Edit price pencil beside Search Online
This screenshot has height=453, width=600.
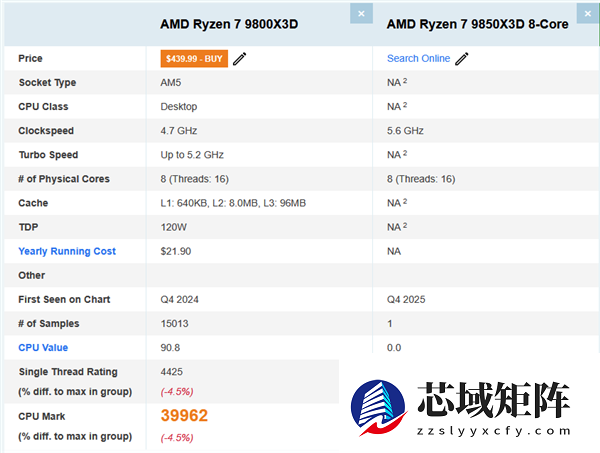pyautogui.click(x=461, y=59)
